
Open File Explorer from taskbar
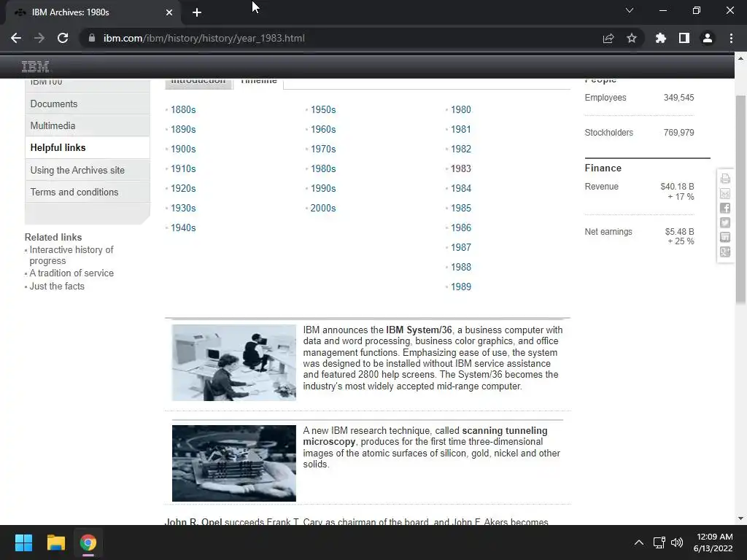(55, 542)
